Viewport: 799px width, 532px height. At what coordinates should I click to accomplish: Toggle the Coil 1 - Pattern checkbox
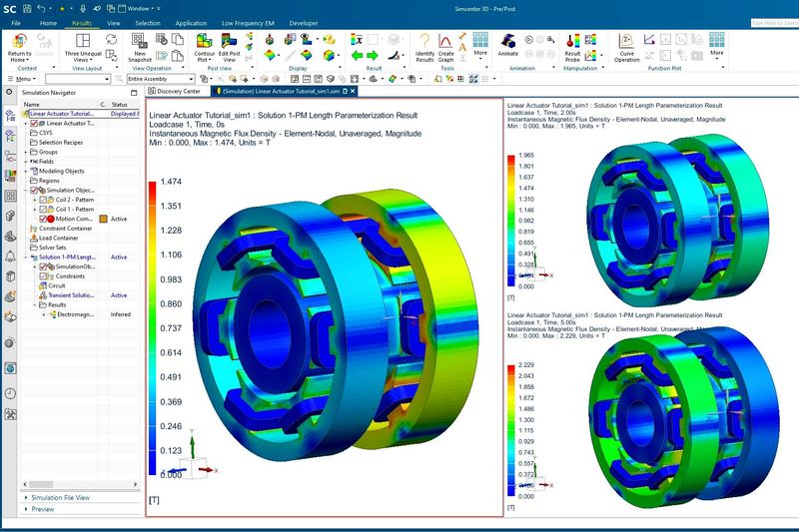43,210
